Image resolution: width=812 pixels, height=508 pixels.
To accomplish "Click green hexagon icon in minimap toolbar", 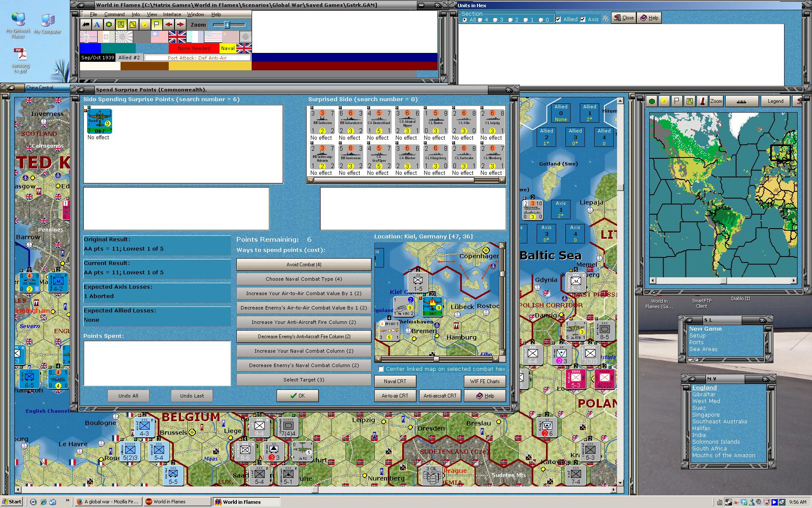I will (652, 101).
